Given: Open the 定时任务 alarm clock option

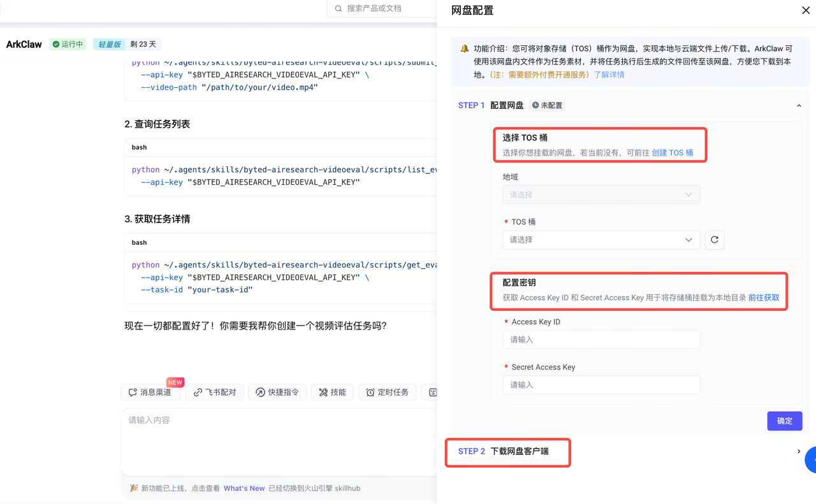Looking at the screenshot, I should pos(388,392).
